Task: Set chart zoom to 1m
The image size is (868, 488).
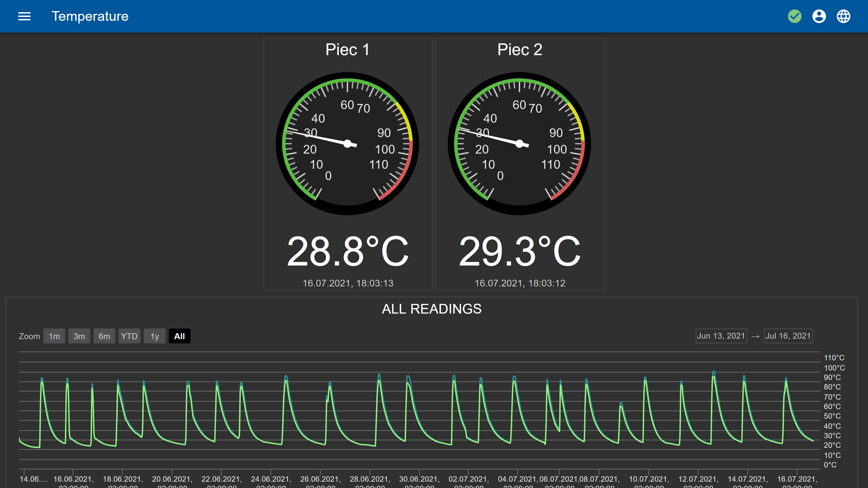Action: (54, 336)
